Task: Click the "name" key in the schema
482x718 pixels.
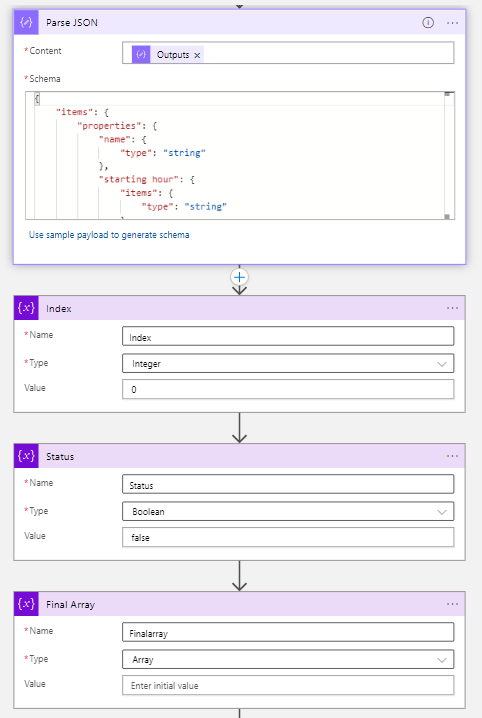Action: [x=114, y=139]
